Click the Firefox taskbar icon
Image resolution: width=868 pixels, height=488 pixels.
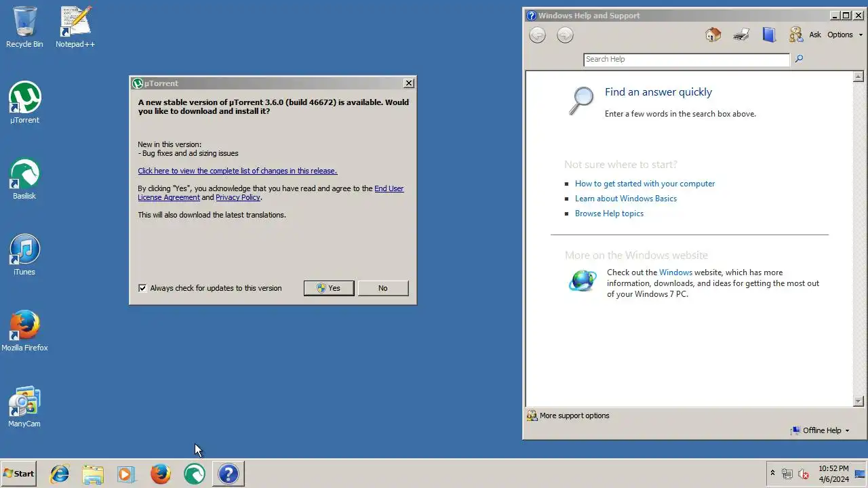161,474
